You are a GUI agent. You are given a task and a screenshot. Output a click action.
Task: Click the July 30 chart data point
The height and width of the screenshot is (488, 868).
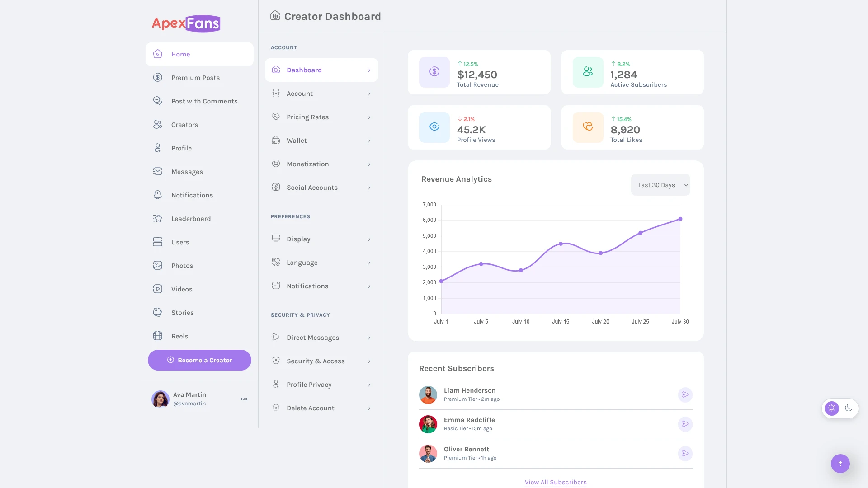click(x=680, y=219)
